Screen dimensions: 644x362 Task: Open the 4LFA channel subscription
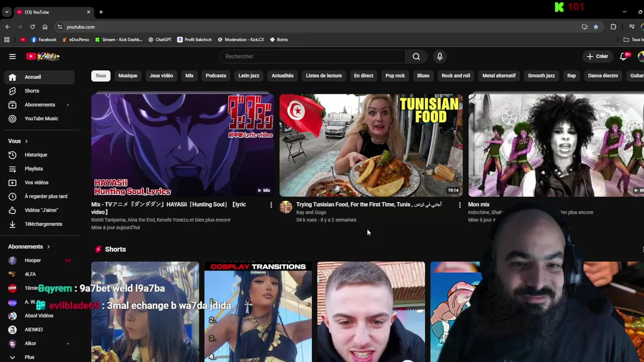tap(40, 274)
